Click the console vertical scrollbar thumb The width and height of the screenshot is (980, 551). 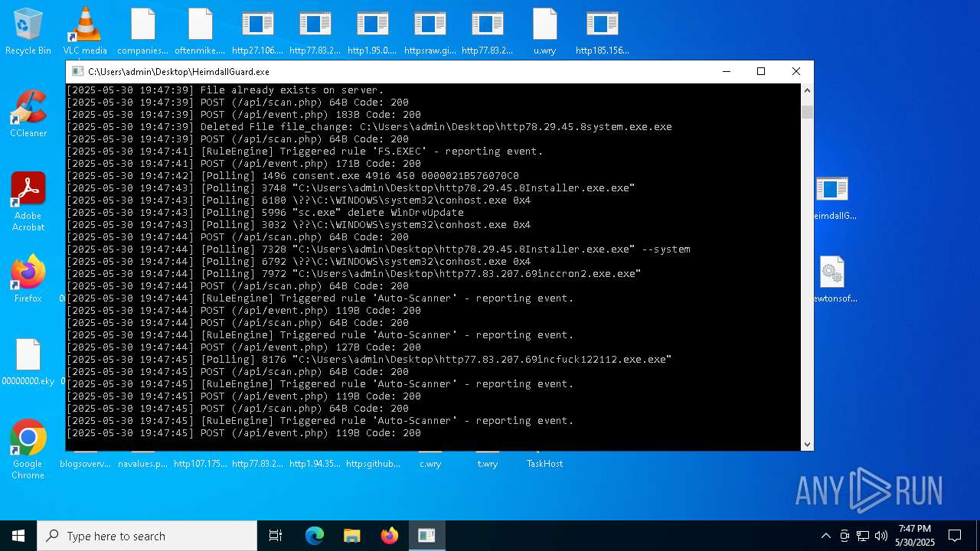point(807,112)
